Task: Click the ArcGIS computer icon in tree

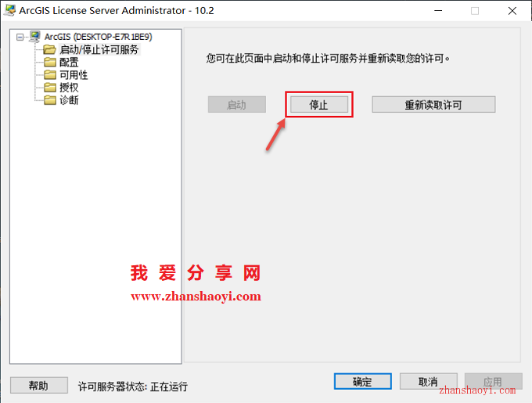Action: click(34, 36)
